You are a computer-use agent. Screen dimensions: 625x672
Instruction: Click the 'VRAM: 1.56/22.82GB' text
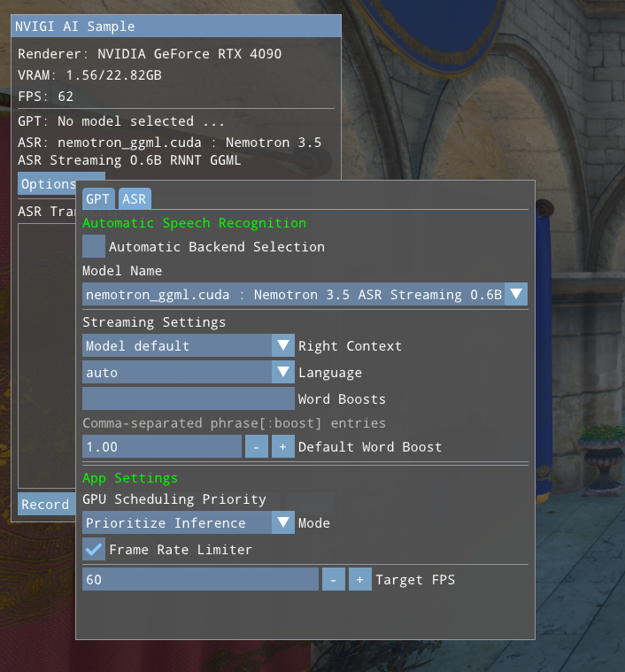pyautogui.click(x=90, y=75)
